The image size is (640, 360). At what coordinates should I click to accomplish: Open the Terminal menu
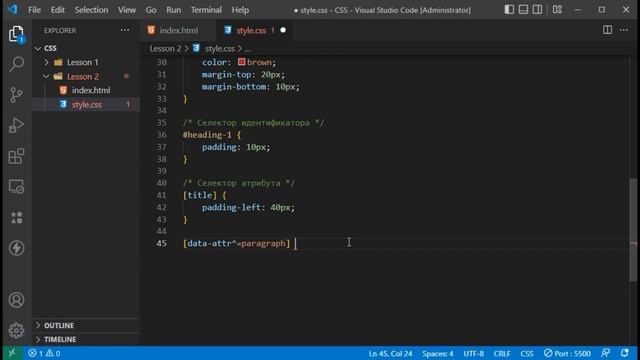pyautogui.click(x=206, y=10)
